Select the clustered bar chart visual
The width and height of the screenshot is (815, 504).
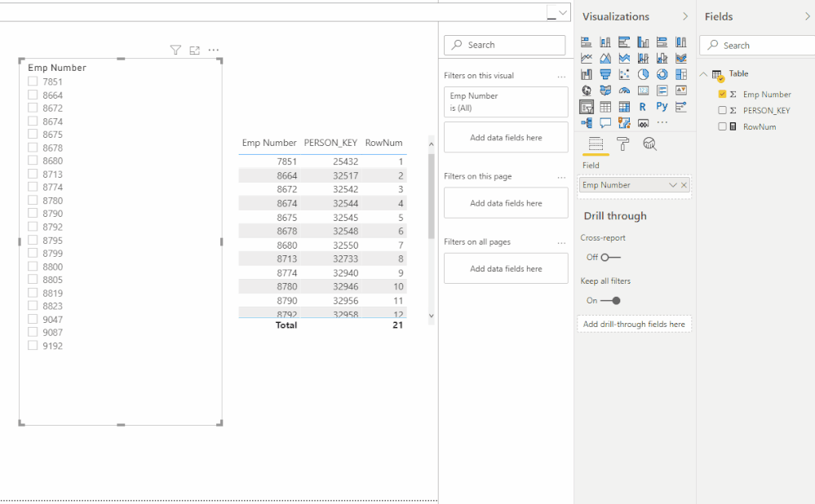point(624,42)
